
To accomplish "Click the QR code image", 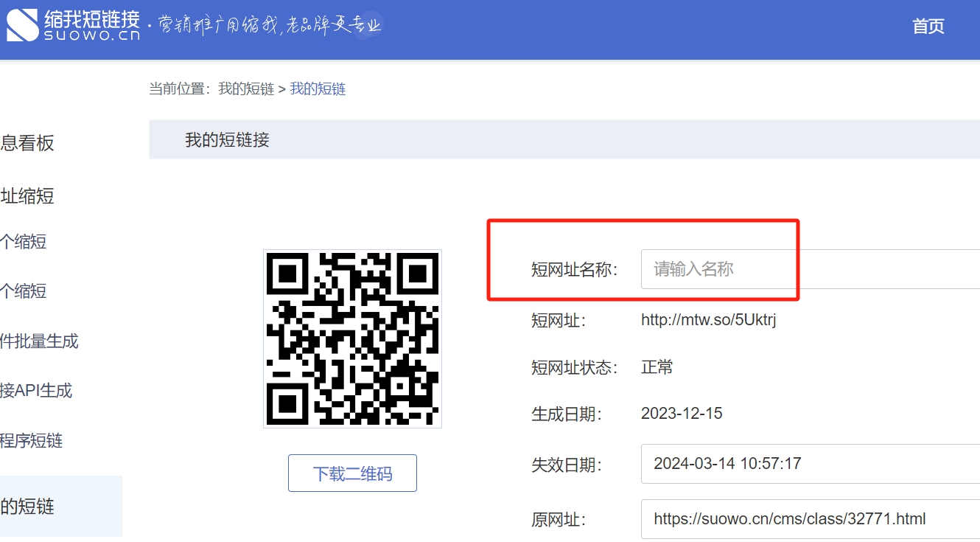I will [352, 338].
